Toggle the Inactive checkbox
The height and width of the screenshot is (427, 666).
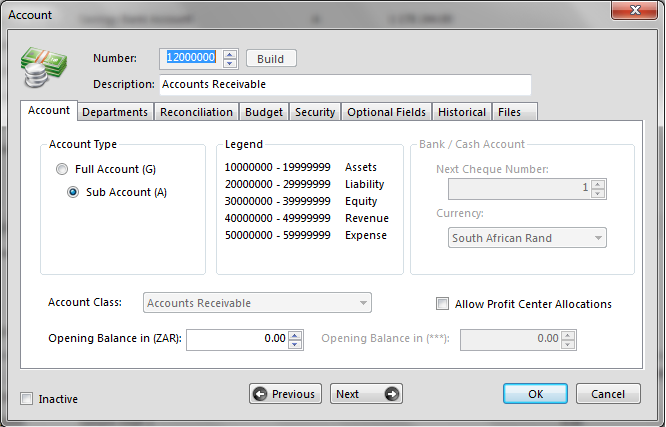click(x=26, y=399)
